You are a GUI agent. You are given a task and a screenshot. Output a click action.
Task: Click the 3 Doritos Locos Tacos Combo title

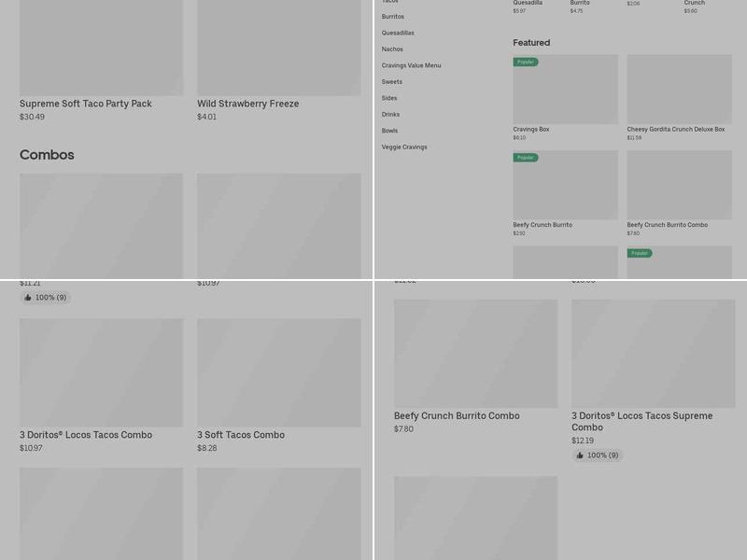[x=86, y=435]
